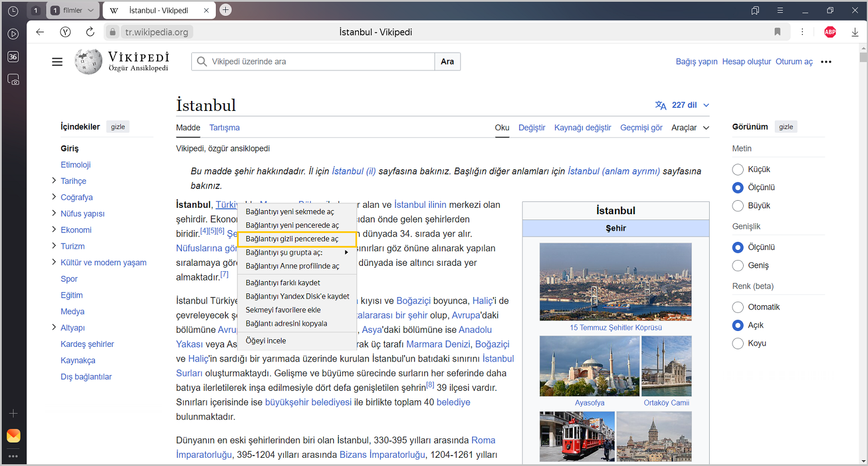Viewport: 868px width, 466px height.
Task: Select Geniş width option
Action: (738, 266)
